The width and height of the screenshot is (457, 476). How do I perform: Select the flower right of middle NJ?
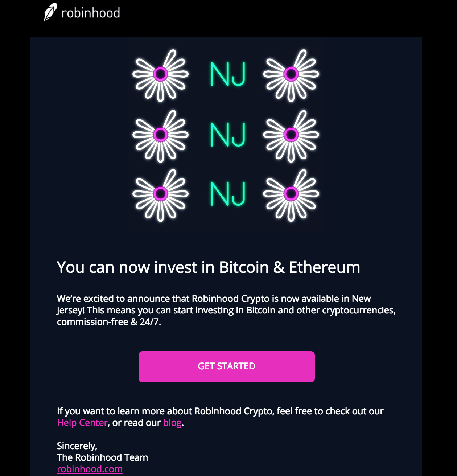point(291,135)
